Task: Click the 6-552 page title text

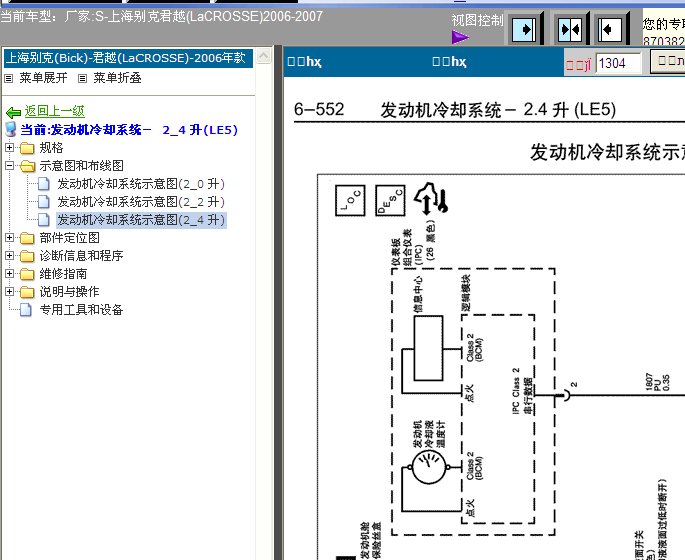Action: coord(454,110)
